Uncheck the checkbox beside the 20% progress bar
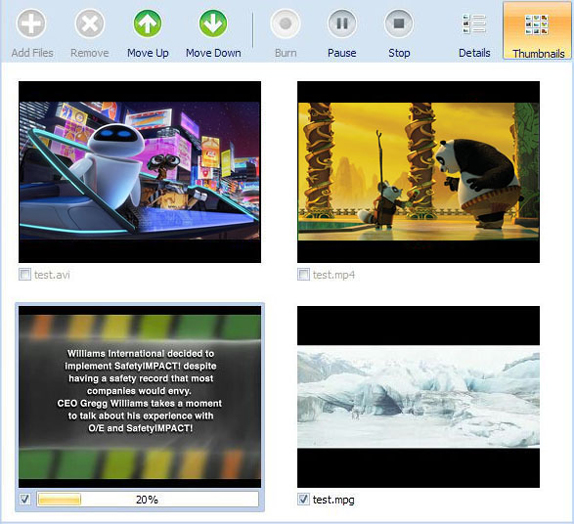Screen dimensions: 574x524 tap(25, 499)
